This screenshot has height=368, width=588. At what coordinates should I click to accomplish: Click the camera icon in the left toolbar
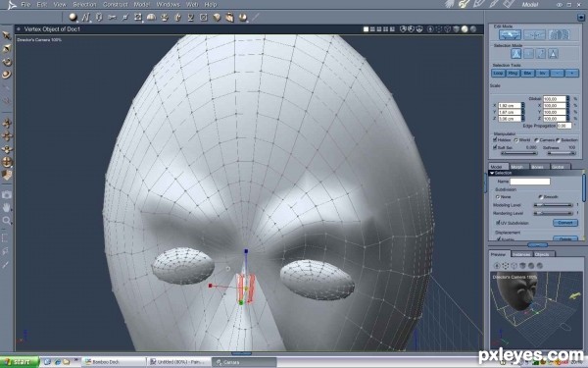7,194
